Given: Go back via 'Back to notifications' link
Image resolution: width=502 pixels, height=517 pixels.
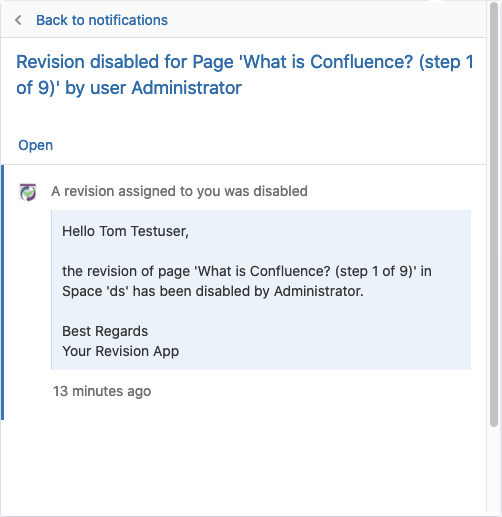Looking at the screenshot, I should point(102,20).
